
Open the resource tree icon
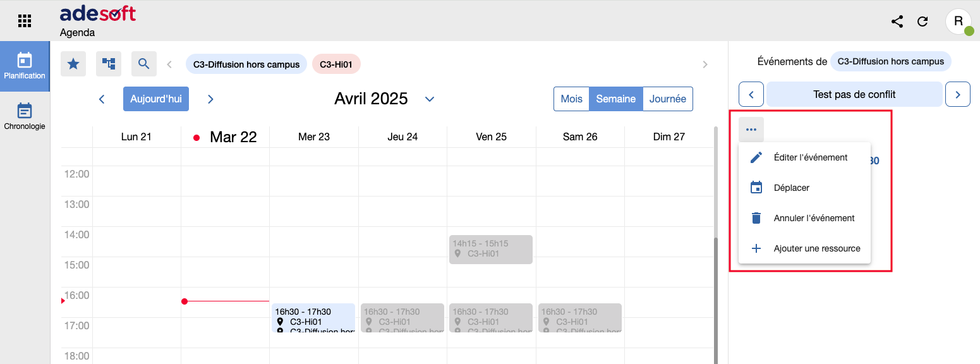pos(109,64)
